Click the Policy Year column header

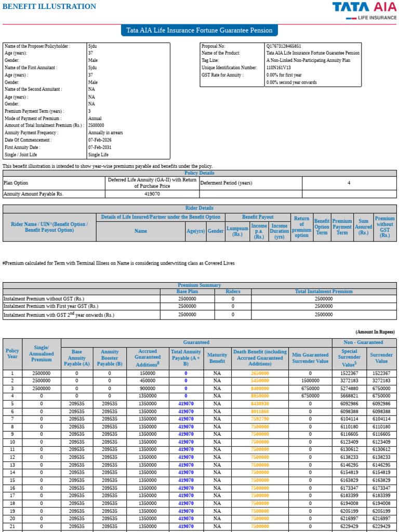coord(12,354)
